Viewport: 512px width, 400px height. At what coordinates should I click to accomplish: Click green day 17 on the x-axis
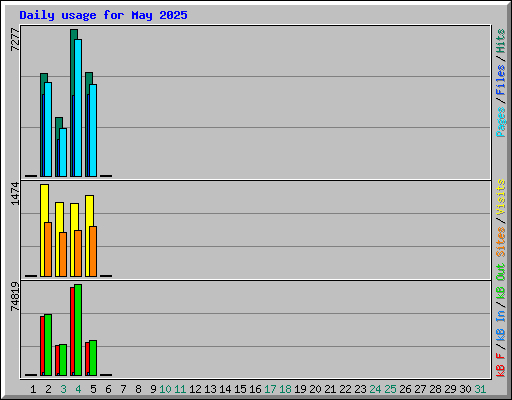270,389
